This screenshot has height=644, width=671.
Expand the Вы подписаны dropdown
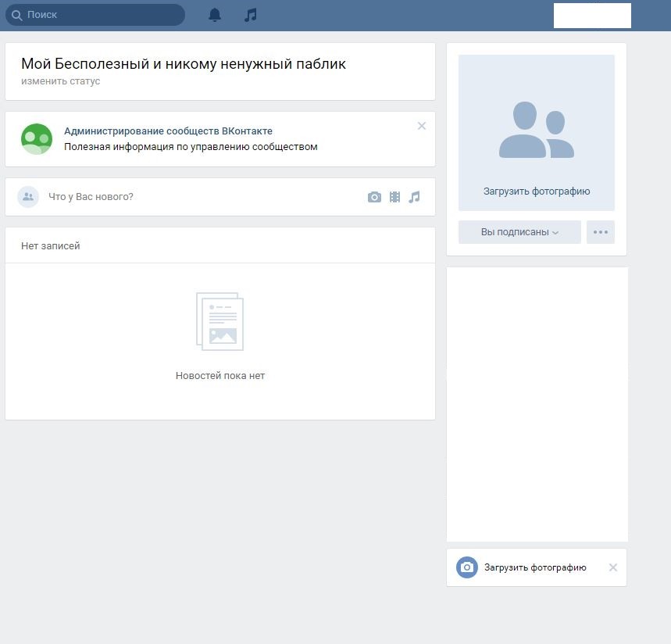click(x=519, y=232)
